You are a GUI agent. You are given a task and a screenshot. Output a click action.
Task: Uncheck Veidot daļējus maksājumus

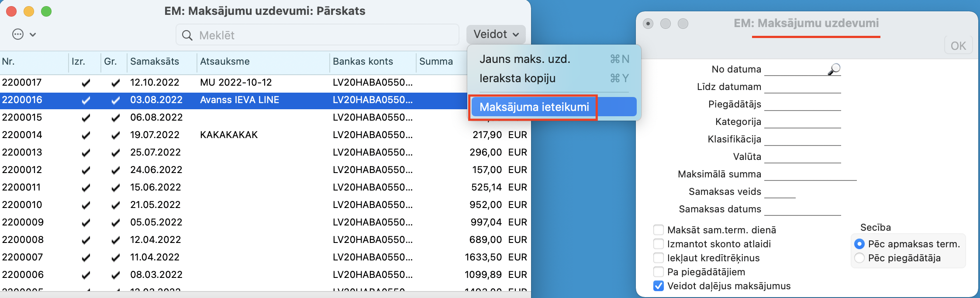[x=659, y=286]
